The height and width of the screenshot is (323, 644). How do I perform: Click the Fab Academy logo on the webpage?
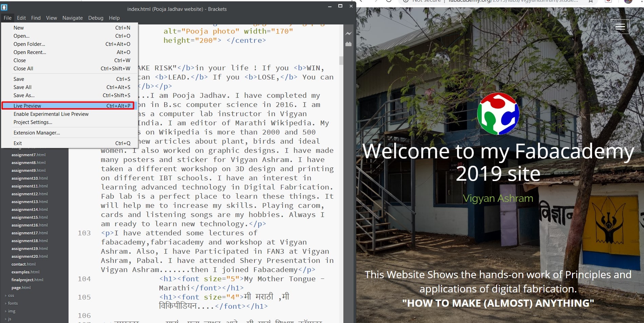(x=498, y=114)
